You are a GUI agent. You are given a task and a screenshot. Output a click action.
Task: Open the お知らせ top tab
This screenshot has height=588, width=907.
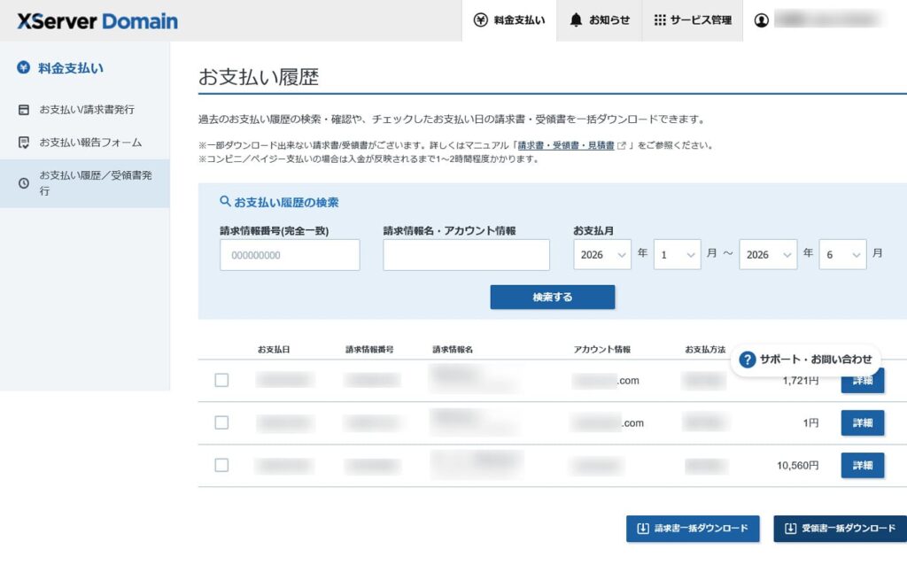(600, 21)
